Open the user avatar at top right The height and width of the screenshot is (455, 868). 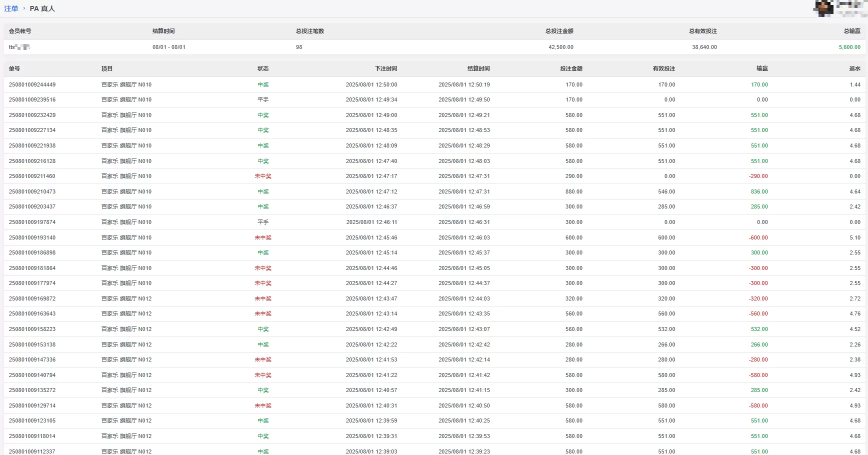click(824, 7)
